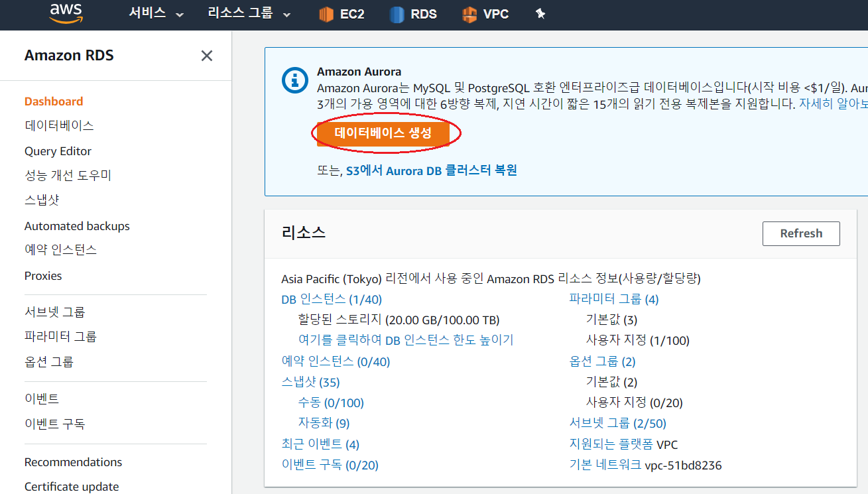Click the Amazon RDS sidebar title
The height and width of the screenshot is (494, 868).
tap(69, 56)
